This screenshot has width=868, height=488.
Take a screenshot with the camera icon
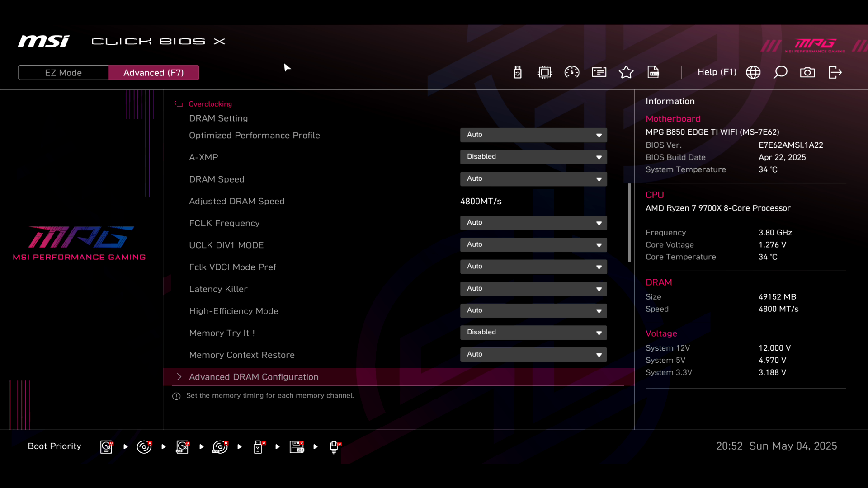tap(807, 72)
